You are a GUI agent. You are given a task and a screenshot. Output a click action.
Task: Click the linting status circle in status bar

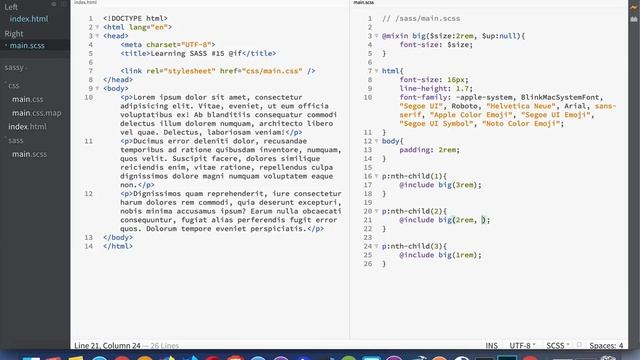pos(579,345)
